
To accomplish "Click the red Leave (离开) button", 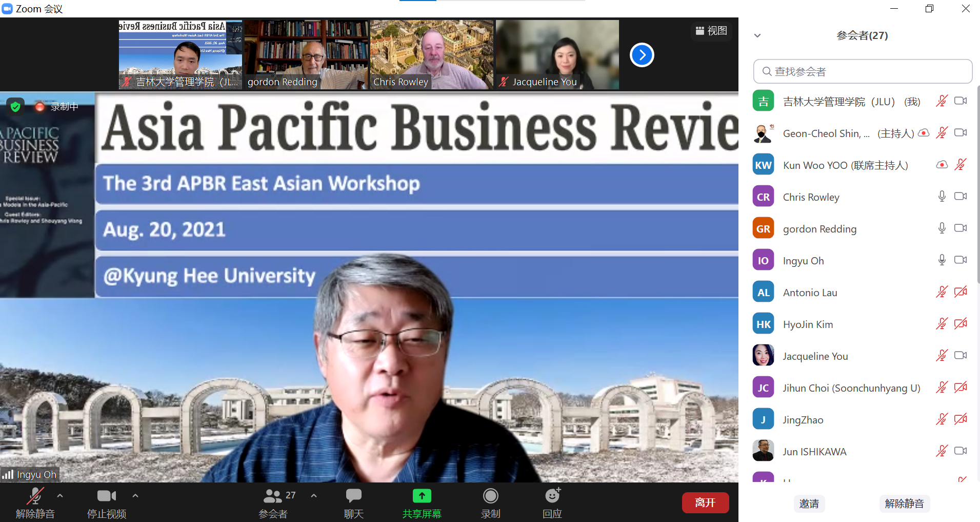I will pos(705,503).
